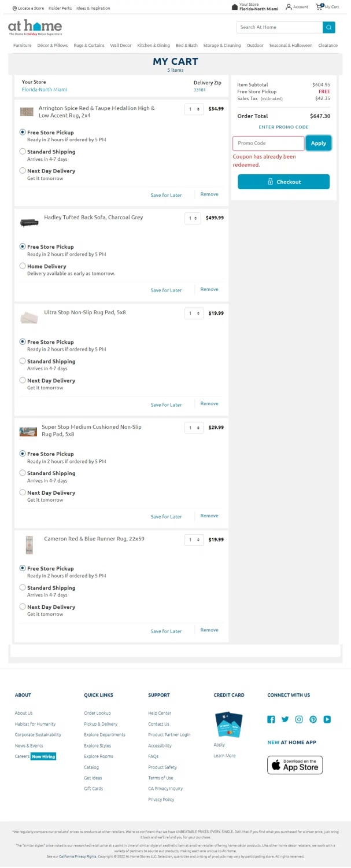Remove the Super Stop rug pad item

click(209, 516)
